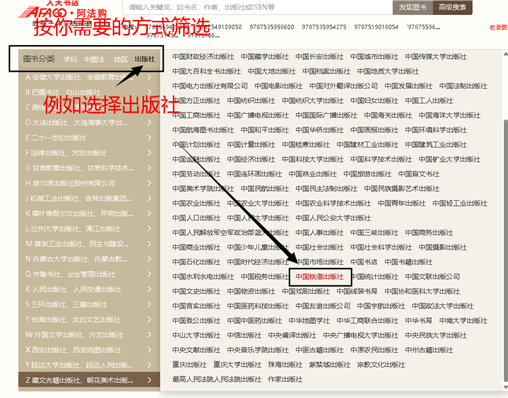Open 中国长安出版社 publisher link
508x398 pixels.
pos(319,57)
